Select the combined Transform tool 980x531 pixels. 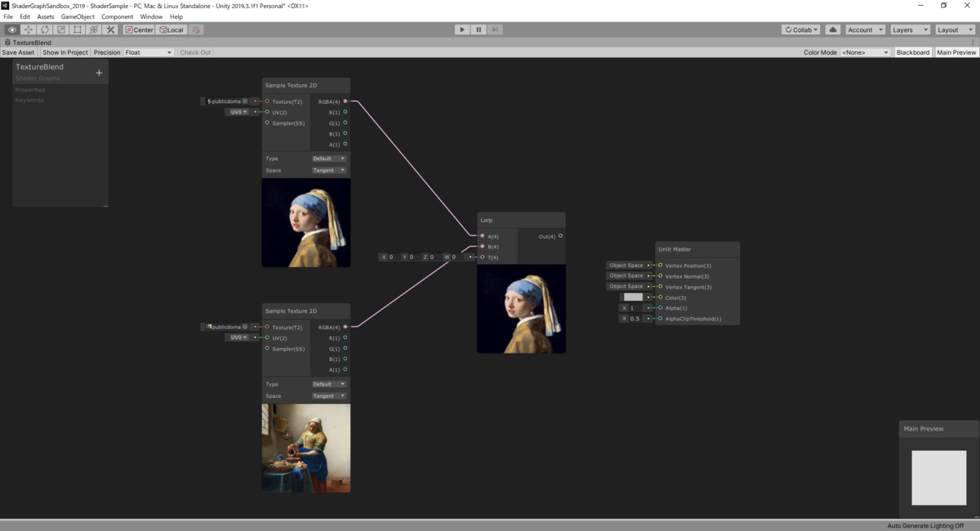[94, 29]
